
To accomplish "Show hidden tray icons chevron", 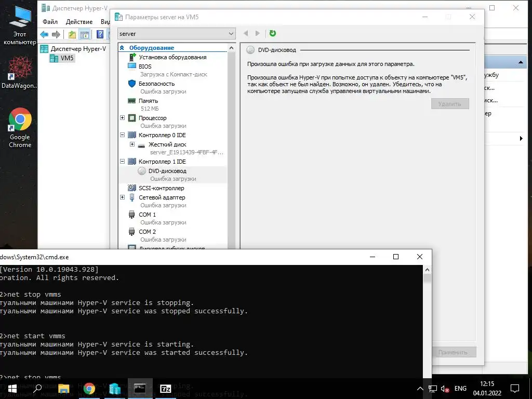I will coord(420,389).
